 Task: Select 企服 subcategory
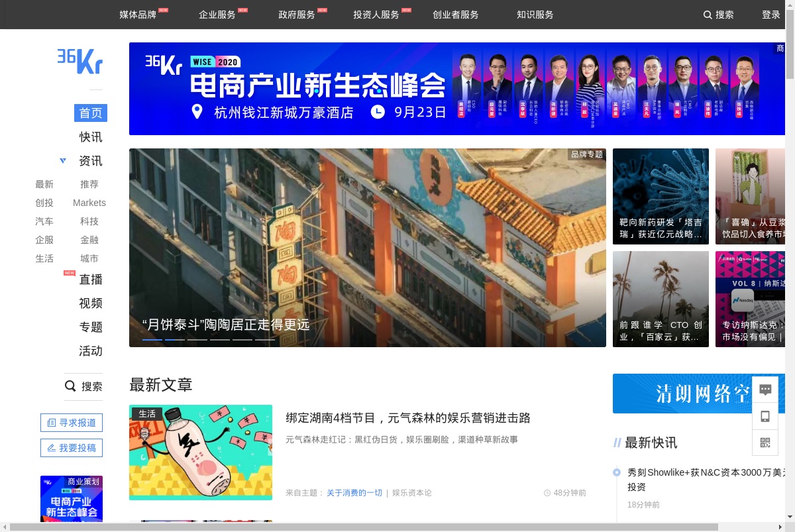[x=44, y=240]
